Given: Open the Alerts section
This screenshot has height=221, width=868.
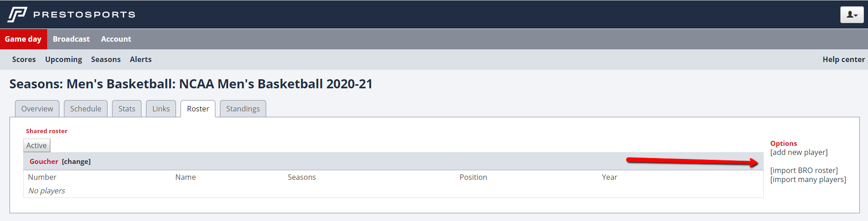Looking at the screenshot, I should pos(141,59).
